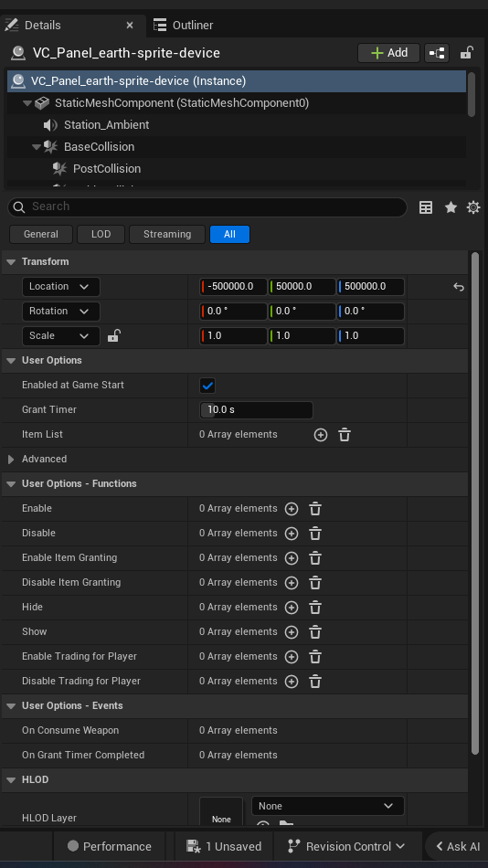Toggle the Scale ratio lock icon
488x868 pixels.
[x=113, y=335]
